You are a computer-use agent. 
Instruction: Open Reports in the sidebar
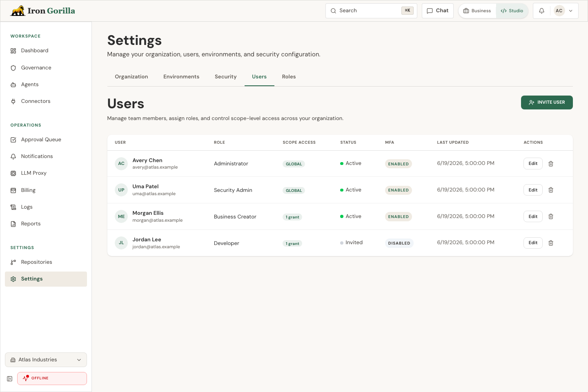(x=46, y=224)
